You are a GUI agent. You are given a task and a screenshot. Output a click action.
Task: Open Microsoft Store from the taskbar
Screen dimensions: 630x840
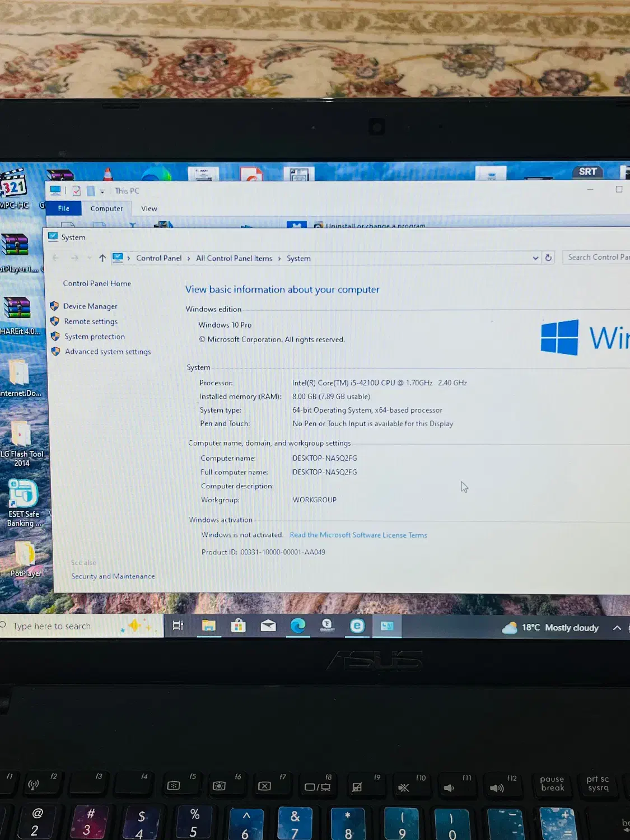(238, 626)
